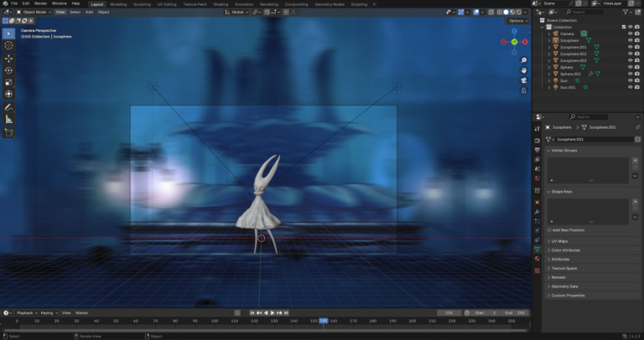This screenshot has width=644, height=340.
Task: Expand the UV Maps panel
Action: [560, 240]
